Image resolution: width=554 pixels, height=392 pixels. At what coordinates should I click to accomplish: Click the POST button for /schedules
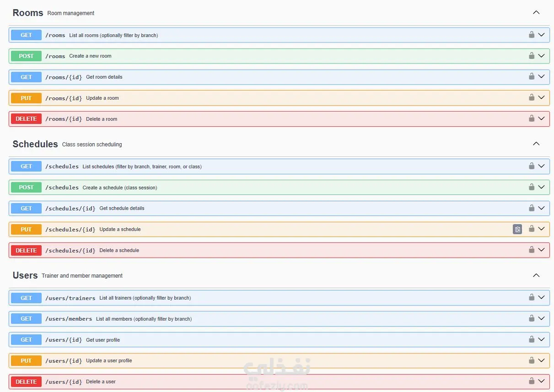(x=26, y=188)
